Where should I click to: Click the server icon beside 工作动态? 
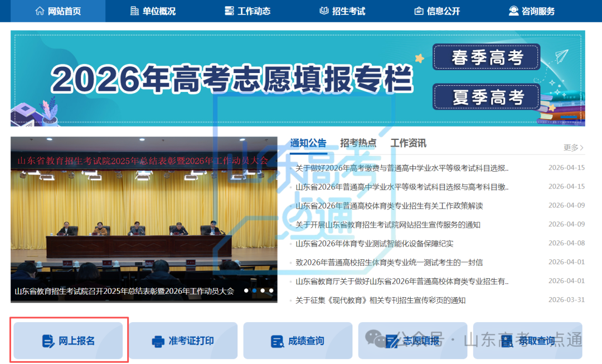(229, 11)
